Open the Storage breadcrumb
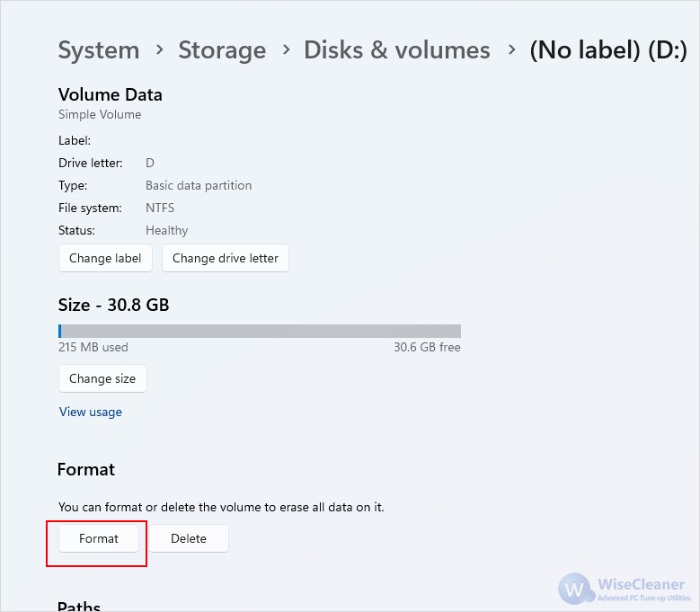This screenshot has height=612, width=700. [x=222, y=50]
